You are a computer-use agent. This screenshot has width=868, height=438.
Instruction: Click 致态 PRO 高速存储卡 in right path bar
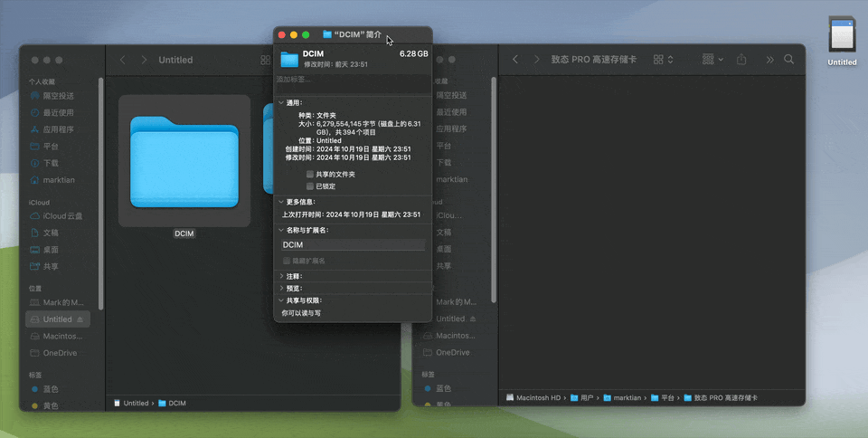coord(722,397)
